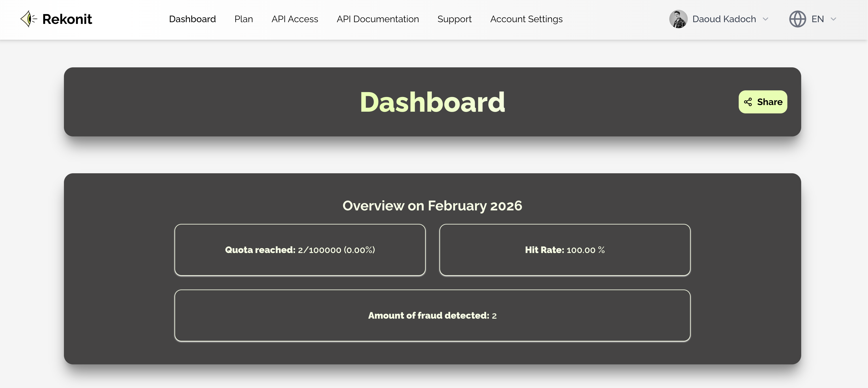The height and width of the screenshot is (388, 868).
Task: Select the Dashboard navigation item
Action: coord(192,19)
